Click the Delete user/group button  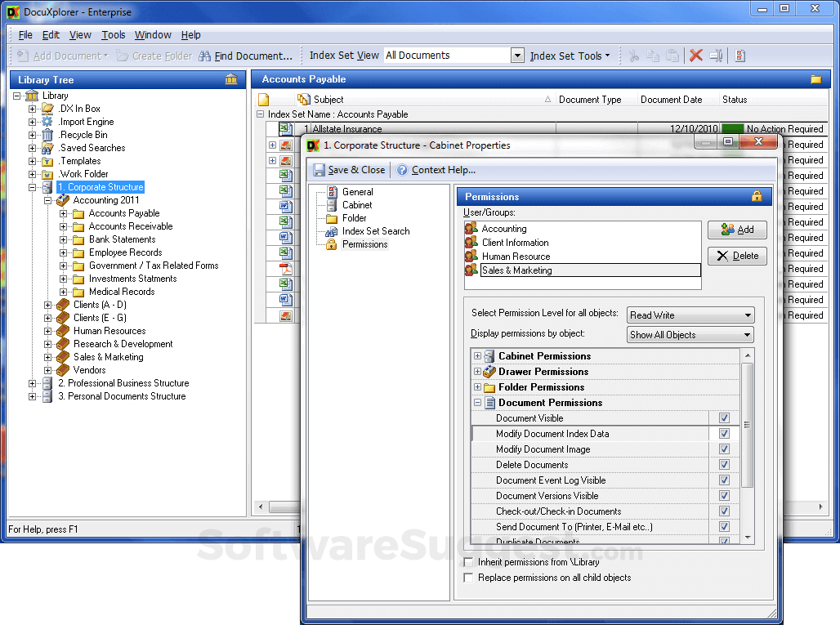[737, 256]
